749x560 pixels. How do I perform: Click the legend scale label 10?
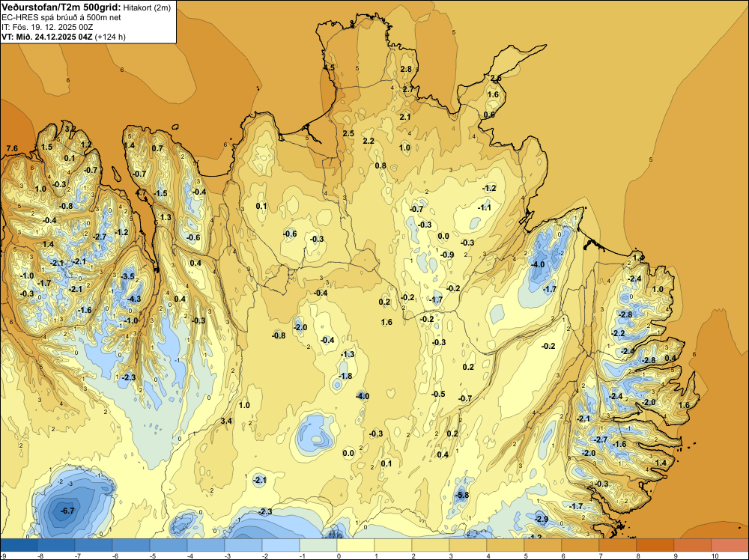[x=715, y=556]
